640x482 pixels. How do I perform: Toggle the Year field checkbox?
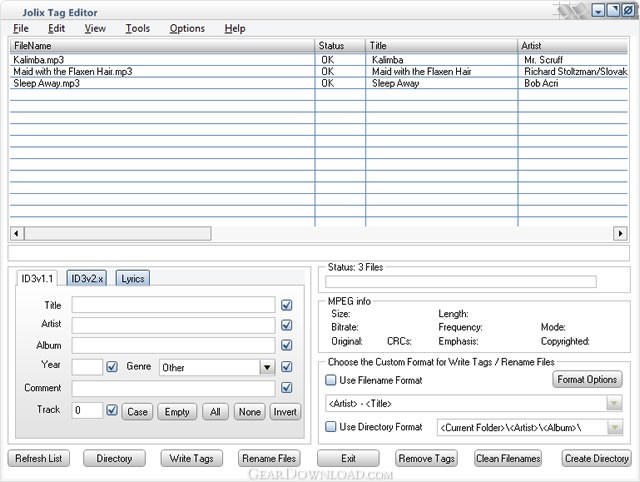click(112, 366)
